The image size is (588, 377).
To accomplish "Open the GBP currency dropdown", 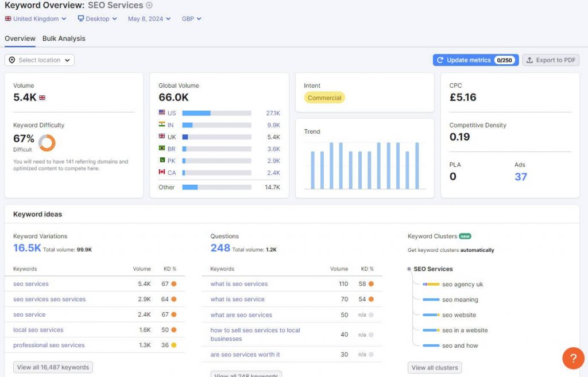I will pyautogui.click(x=191, y=19).
